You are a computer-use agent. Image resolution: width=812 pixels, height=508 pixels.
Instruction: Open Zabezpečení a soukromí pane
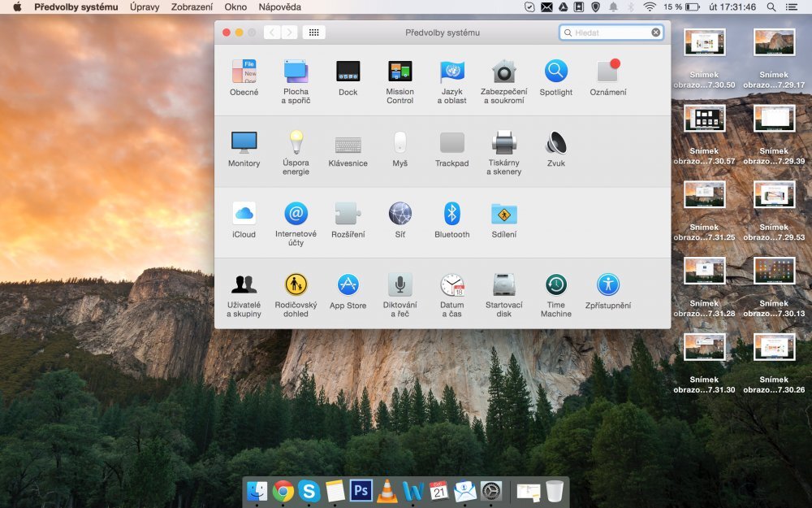503,72
